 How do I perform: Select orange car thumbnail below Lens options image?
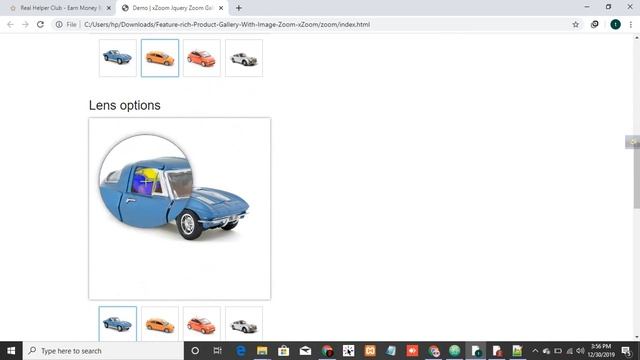click(x=160, y=324)
